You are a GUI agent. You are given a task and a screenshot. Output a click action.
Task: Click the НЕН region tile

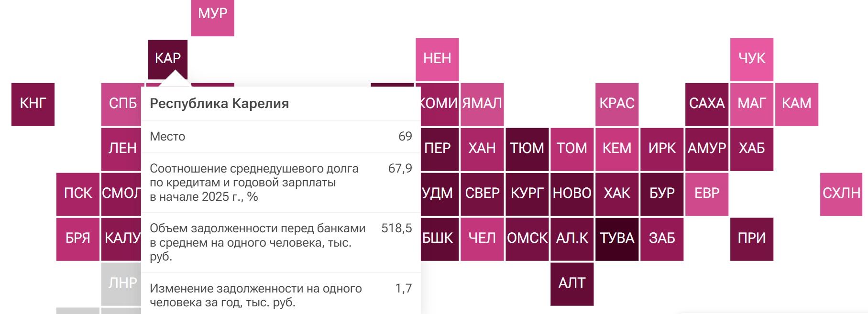coord(437,59)
